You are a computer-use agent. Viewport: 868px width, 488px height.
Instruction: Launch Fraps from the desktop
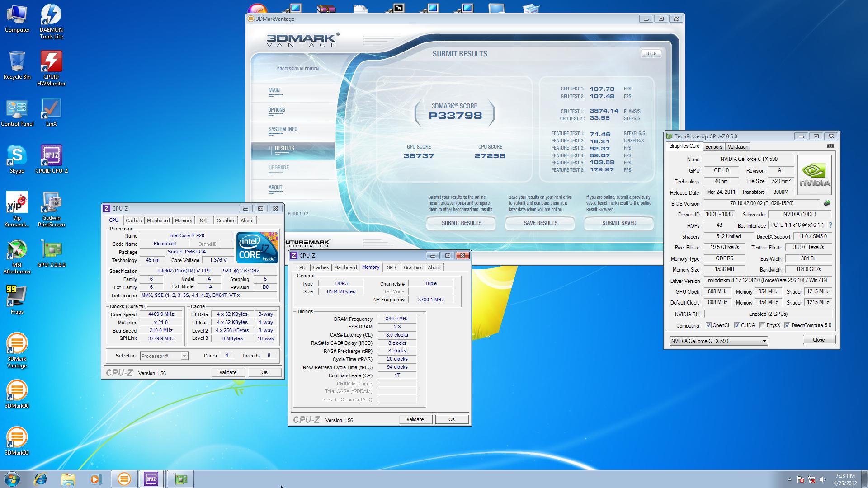coord(17,297)
